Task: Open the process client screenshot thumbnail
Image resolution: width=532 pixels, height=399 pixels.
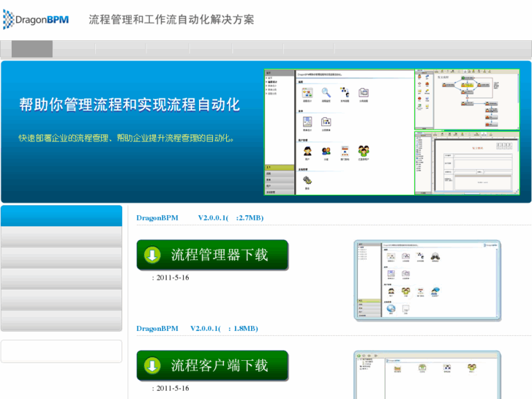Action: [x=427, y=375]
